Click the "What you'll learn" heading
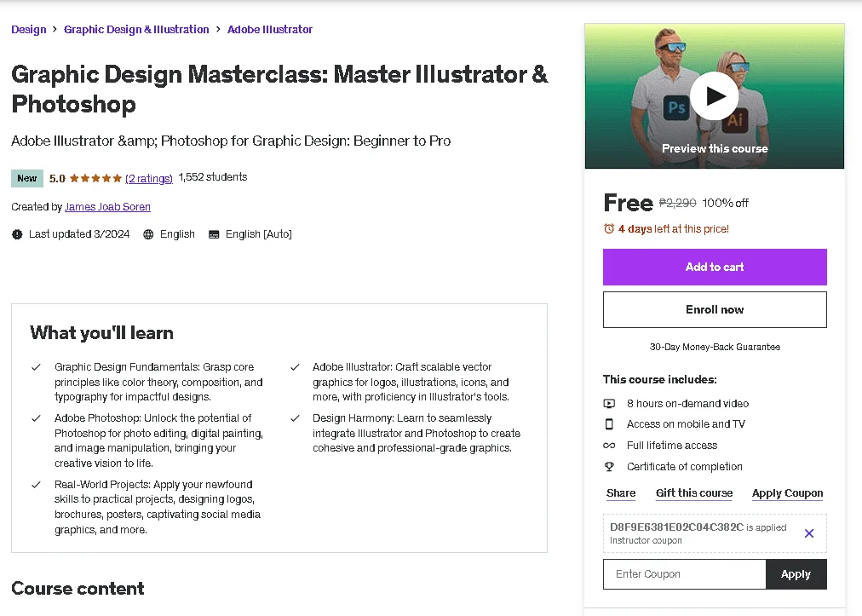The image size is (862, 616). (x=101, y=333)
